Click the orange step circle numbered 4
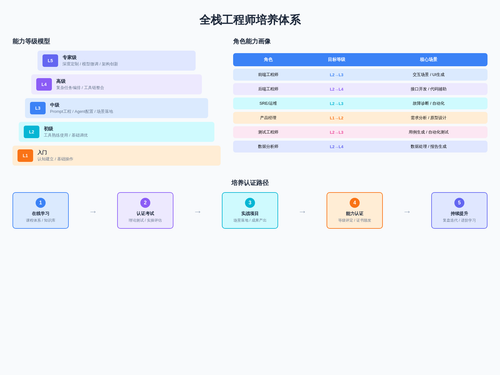The image size is (500, 375). [x=355, y=203]
